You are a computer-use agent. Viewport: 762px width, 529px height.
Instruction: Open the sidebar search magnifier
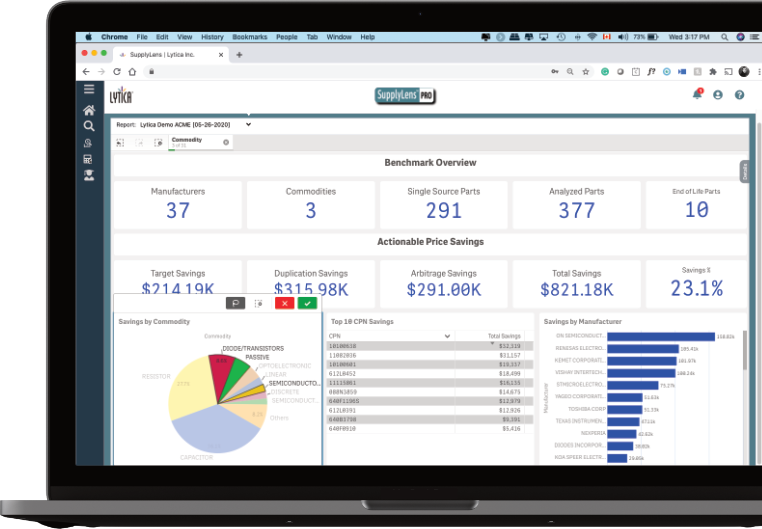tap(89, 126)
